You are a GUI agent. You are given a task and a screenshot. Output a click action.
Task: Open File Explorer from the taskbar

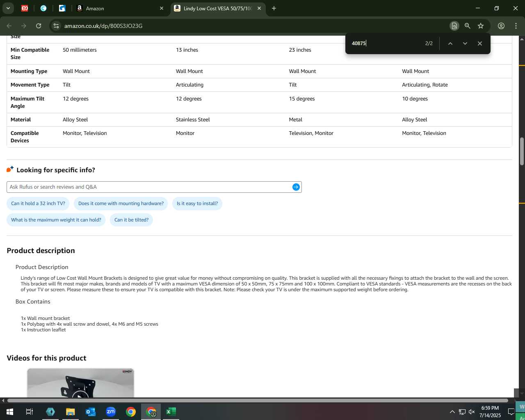point(71,412)
